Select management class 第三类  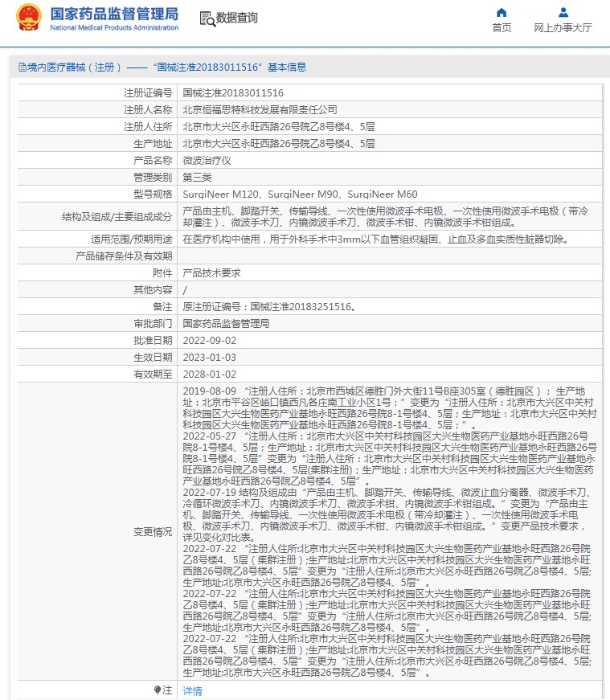(x=198, y=178)
